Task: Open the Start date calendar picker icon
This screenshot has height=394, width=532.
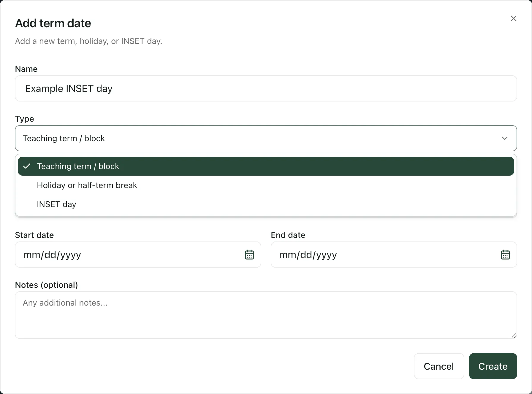Action: [249, 255]
